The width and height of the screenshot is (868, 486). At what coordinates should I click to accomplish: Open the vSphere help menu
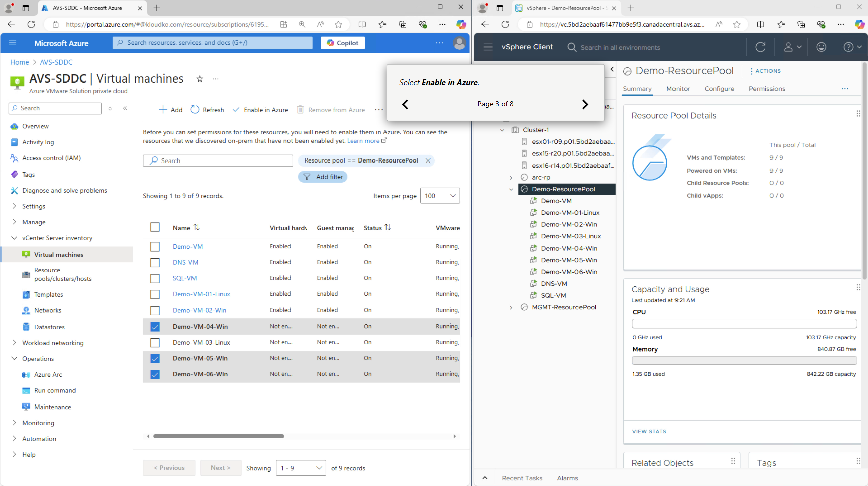point(852,47)
